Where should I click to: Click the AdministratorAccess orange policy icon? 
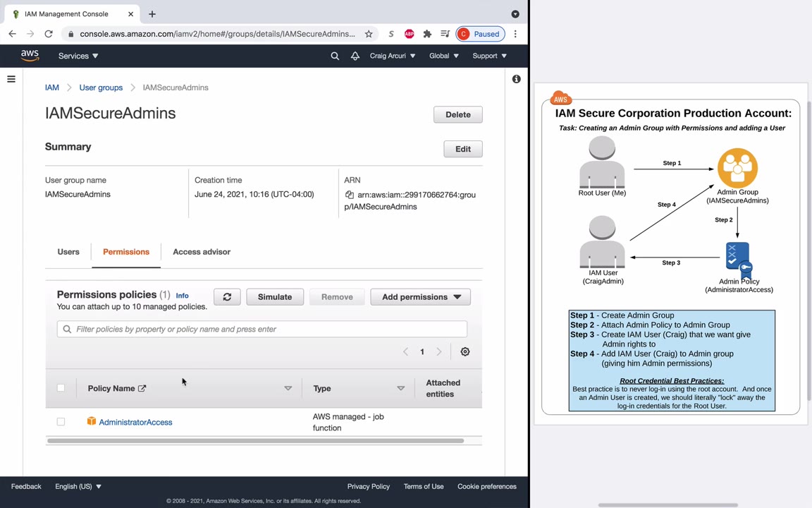pos(92,421)
